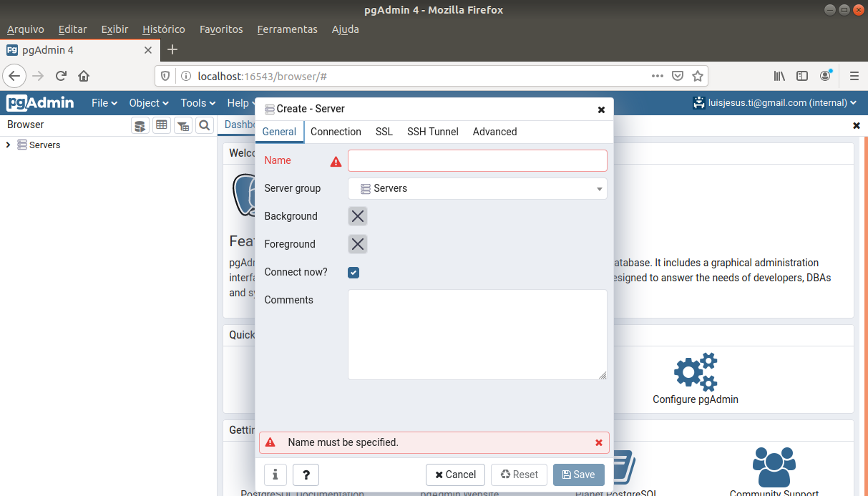The image size is (868, 496).
Task: Open the Tools menu dropdown
Action: 198,103
